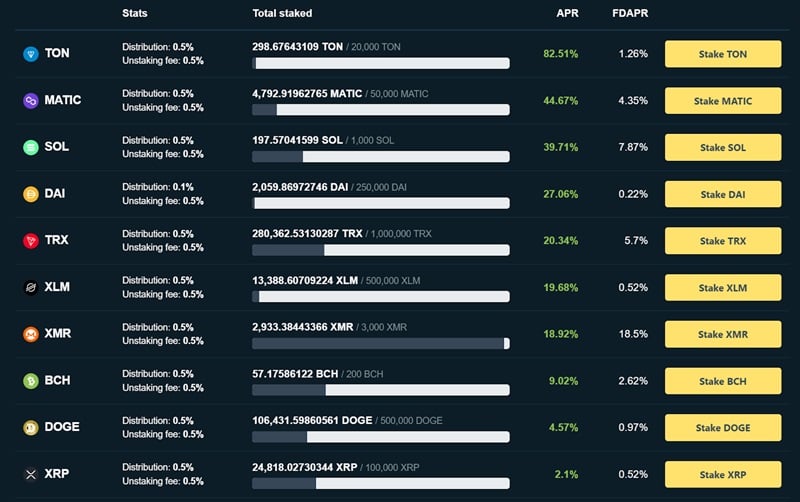Screen dimensions: 800x502
Task: Click the FDAPR column header
Action: pos(629,13)
